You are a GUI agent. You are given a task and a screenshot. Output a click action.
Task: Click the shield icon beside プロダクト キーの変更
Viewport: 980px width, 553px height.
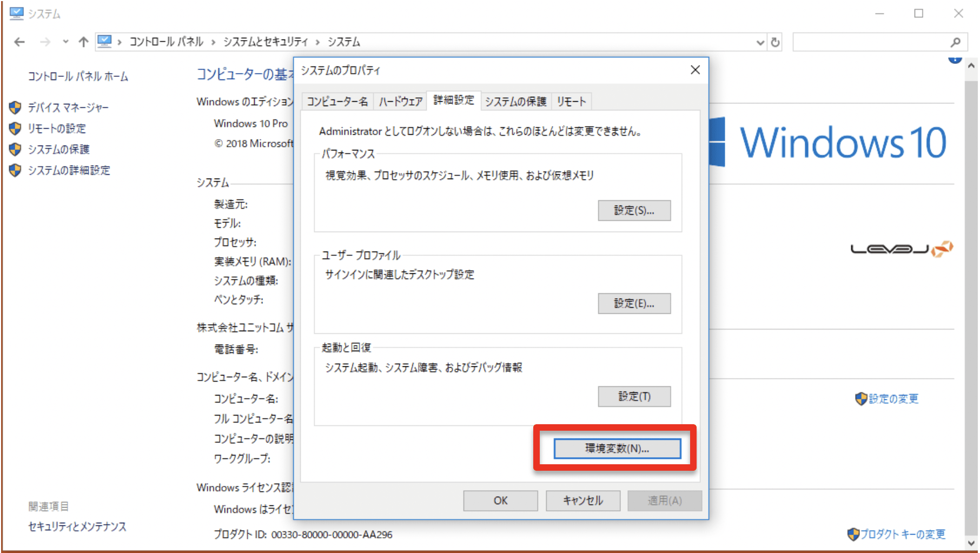[x=853, y=535]
